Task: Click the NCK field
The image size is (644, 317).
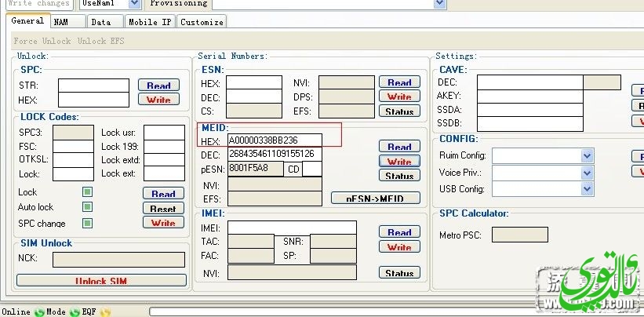Action: [x=118, y=260]
